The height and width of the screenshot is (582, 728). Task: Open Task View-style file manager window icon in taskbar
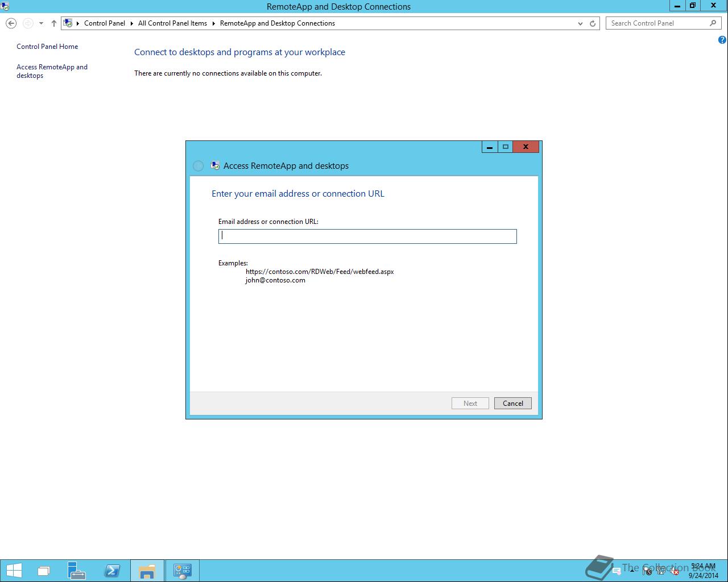tap(44, 571)
